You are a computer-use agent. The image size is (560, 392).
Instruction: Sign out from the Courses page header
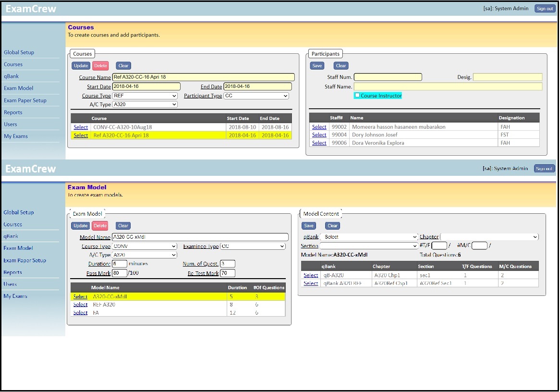(x=545, y=9)
